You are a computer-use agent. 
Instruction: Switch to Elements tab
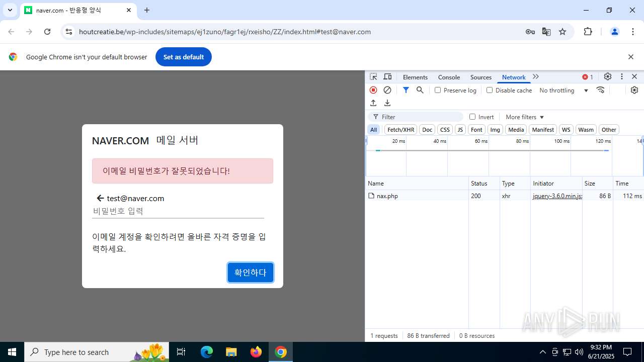415,77
